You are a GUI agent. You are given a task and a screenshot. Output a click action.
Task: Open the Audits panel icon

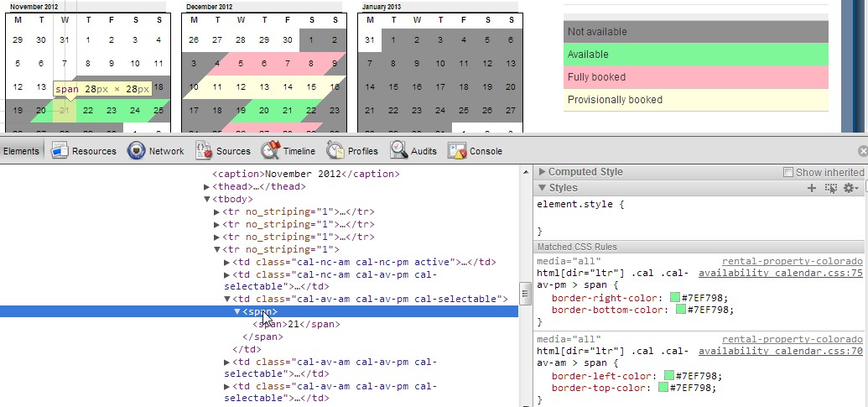click(398, 150)
